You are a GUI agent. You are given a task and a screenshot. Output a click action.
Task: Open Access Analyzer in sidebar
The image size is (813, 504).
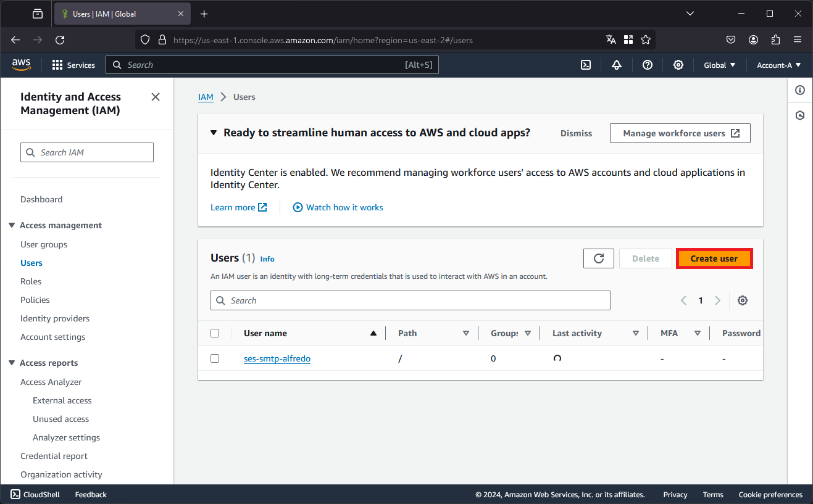click(x=51, y=382)
